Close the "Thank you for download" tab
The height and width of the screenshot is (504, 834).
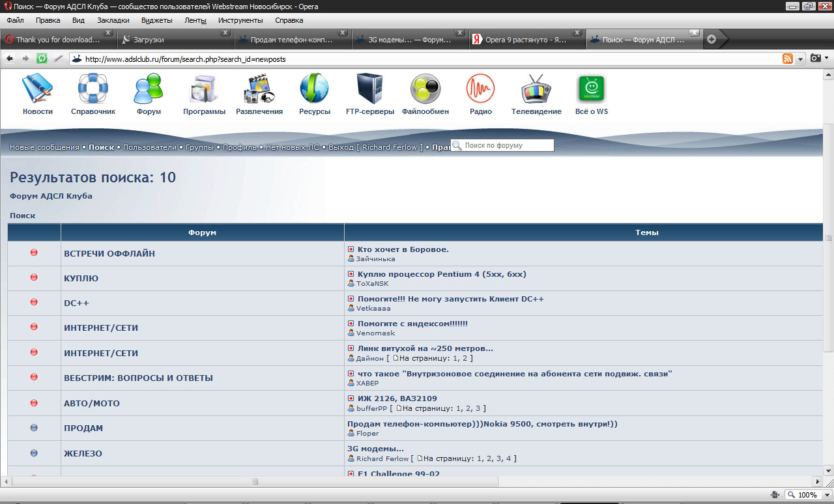point(108,33)
